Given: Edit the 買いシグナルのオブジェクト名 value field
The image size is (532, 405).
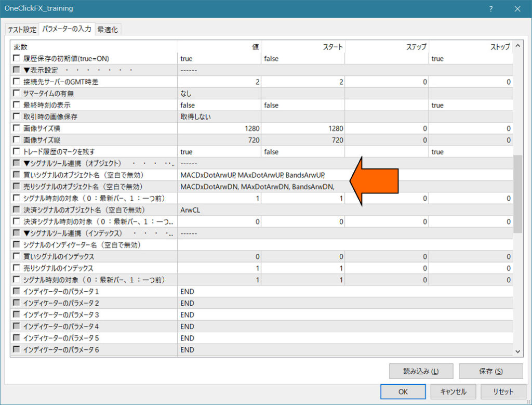Looking at the screenshot, I should [260, 175].
